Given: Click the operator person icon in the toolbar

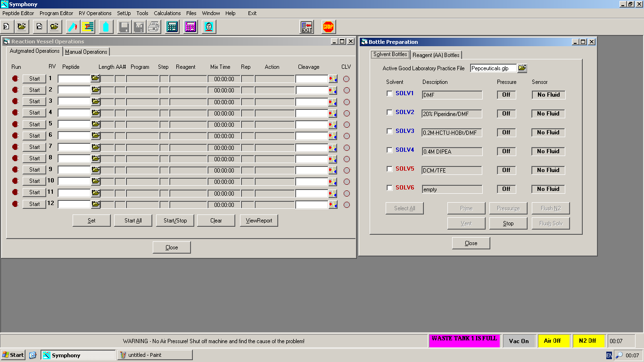Looking at the screenshot, I should [x=207, y=27].
